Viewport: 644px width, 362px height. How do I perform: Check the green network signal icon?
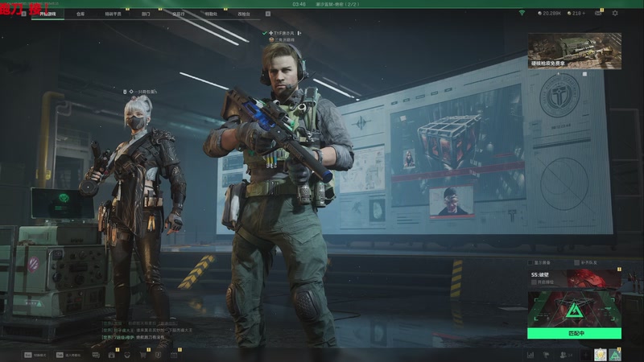coord(522,13)
